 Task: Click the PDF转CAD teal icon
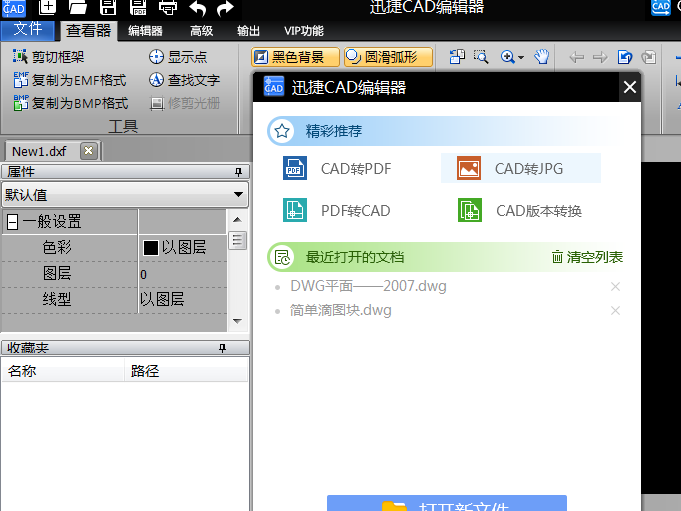coord(295,210)
